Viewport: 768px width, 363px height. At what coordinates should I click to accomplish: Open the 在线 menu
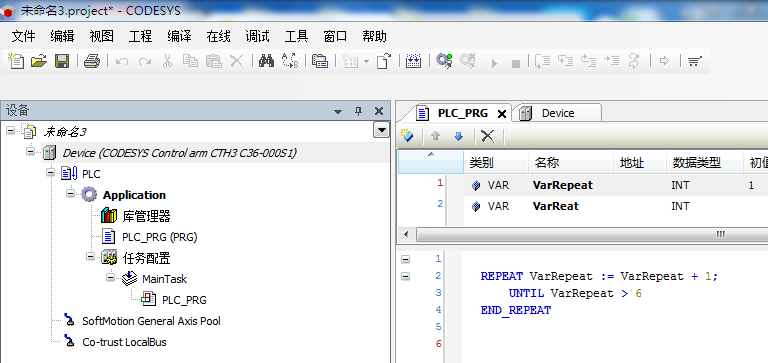(x=218, y=36)
